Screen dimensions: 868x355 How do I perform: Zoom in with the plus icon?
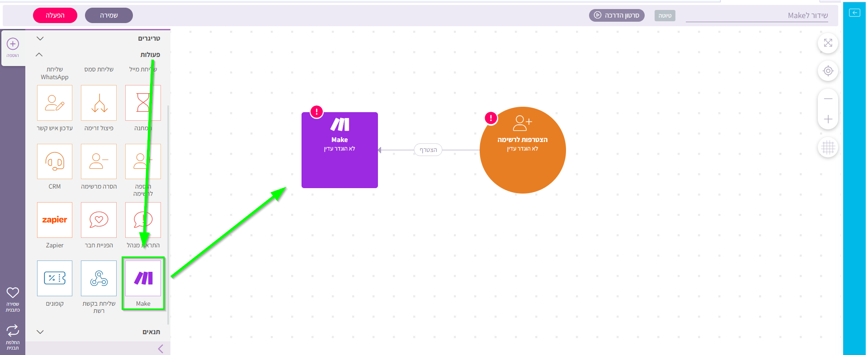pos(828,119)
